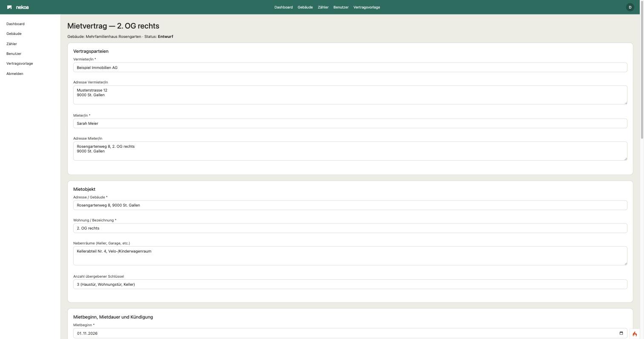Click the nekoa logo icon
Screen dimensions: 644x339
click(x=9, y=7)
